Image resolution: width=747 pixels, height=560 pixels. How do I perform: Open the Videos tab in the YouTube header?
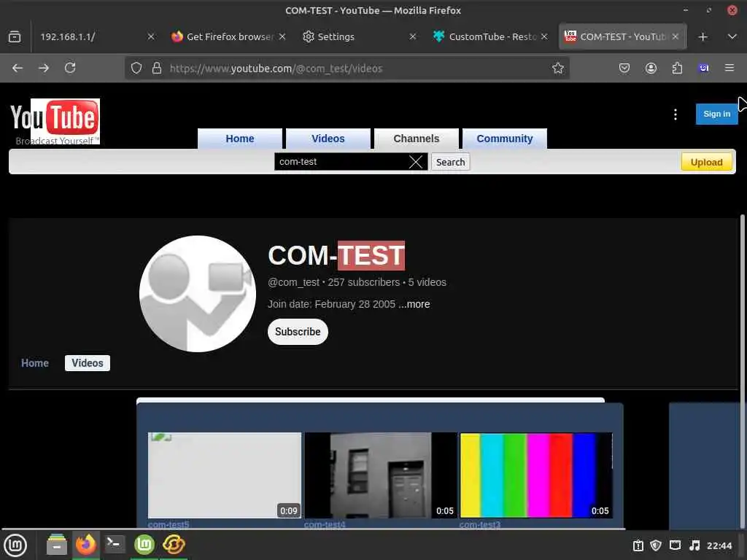click(328, 139)
